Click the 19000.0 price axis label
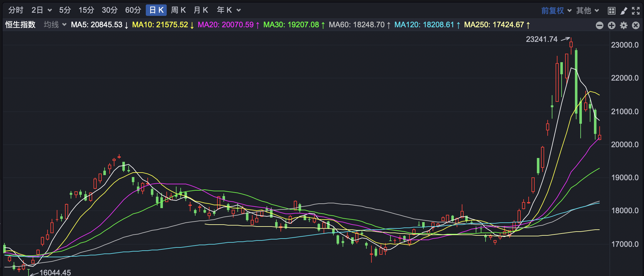 point(625,178)
